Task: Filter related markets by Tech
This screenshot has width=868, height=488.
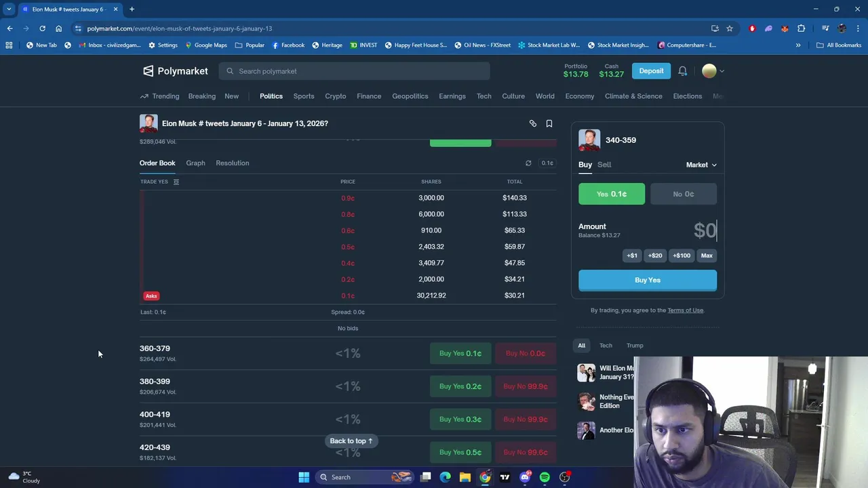Action: tap(606, 346)
